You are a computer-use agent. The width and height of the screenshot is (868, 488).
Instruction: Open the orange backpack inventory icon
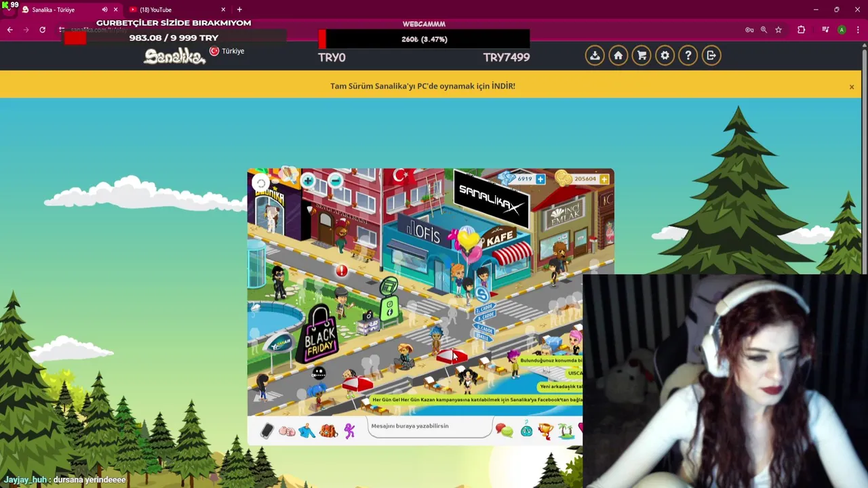[328, 431]
